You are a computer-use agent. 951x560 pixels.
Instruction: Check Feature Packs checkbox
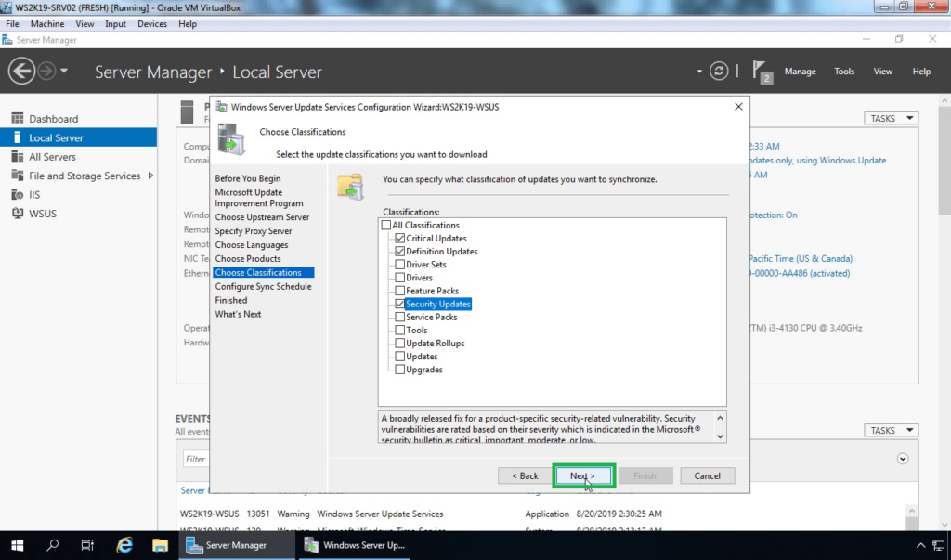pyautogui.click(x=399, y=291)
